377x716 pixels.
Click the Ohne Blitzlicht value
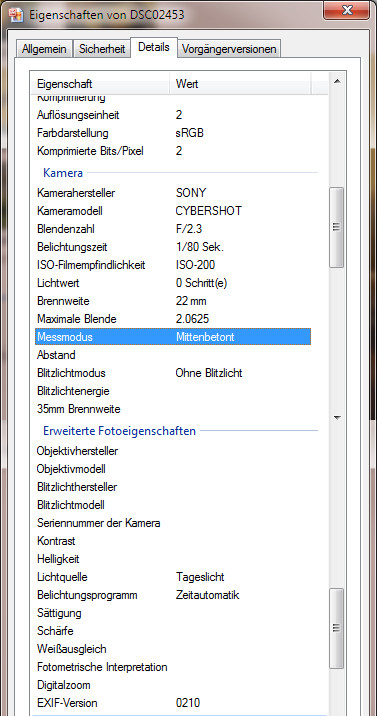point(209,373)
